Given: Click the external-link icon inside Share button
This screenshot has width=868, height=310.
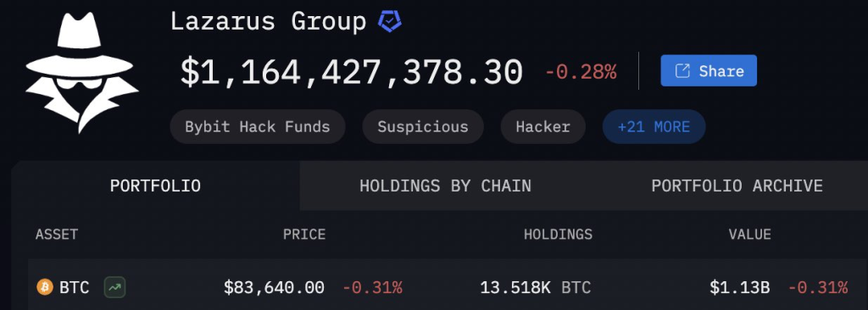Looking at the screenshot, I should point(682,71).
